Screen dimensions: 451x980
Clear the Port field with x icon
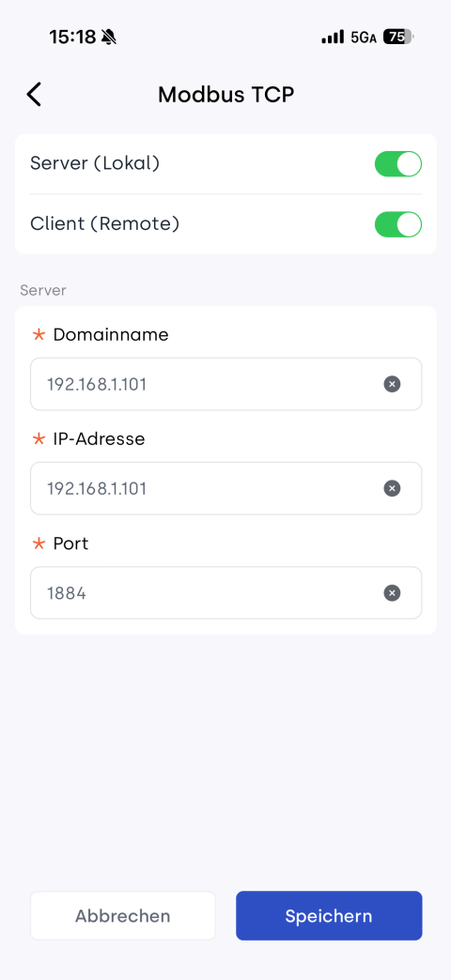coord(392,592)
